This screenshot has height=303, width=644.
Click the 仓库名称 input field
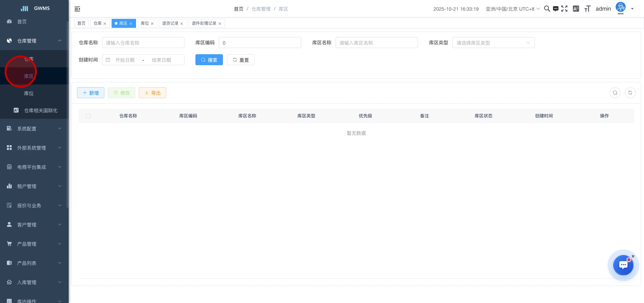[x=143, y=43]
